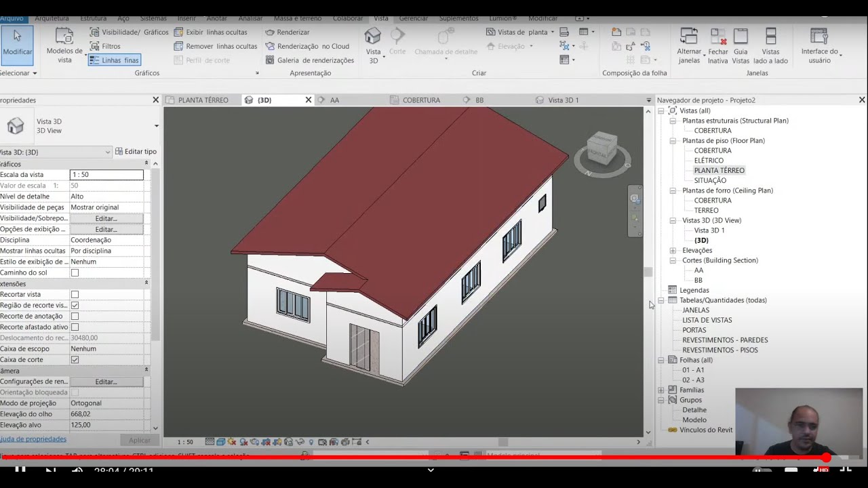868x488 pixels.
Task: Collapse Vistas (all) tree node
Action: tap(661, 110)
